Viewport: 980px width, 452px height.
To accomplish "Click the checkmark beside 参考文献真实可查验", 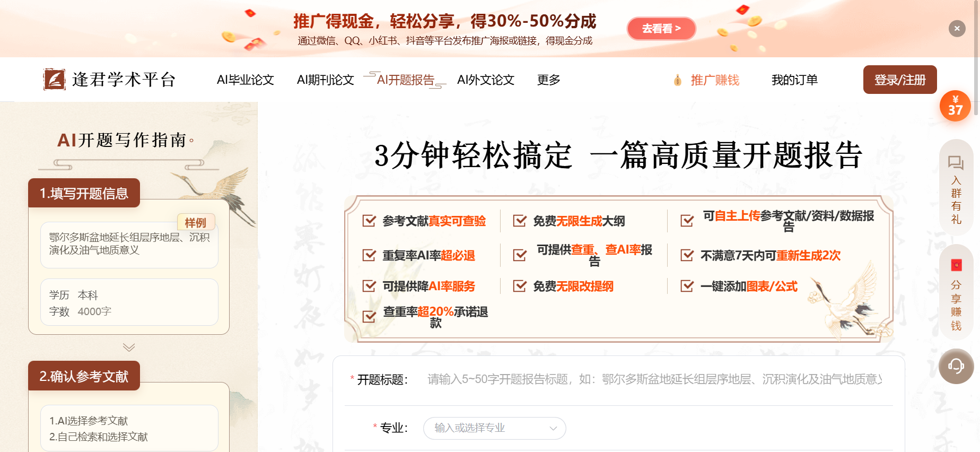I will pyautogui.click(x=369, y=221).
